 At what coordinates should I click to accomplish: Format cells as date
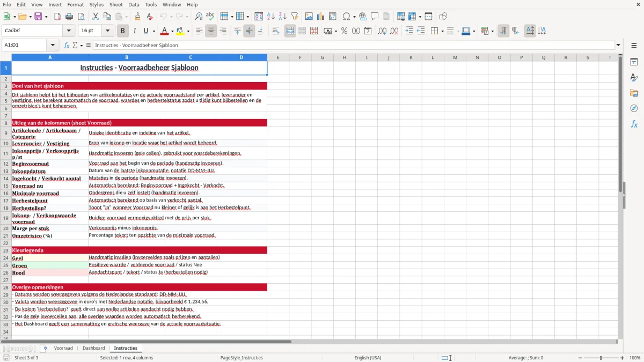pos(368,31)
